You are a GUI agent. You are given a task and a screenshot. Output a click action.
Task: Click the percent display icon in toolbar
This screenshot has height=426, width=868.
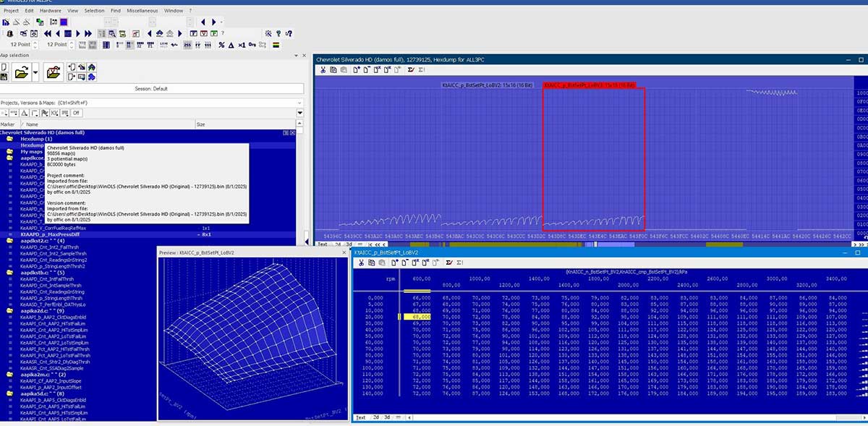click(221, 45)
